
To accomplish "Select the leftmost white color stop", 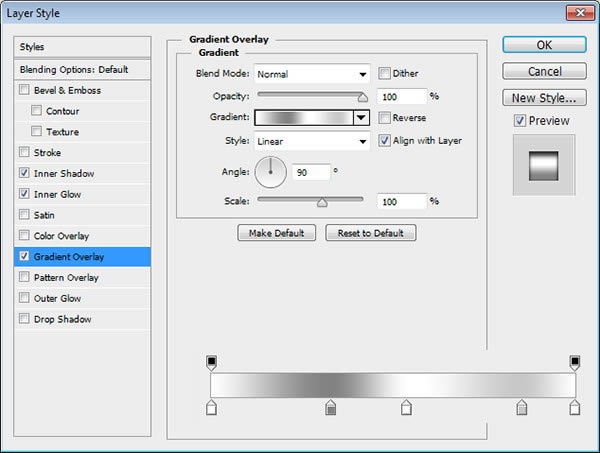I will (211, 407).
